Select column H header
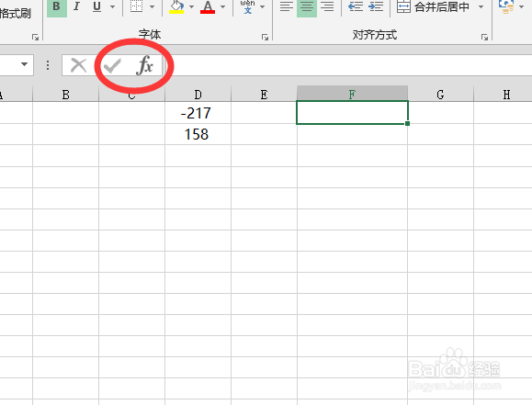532x405 pixels. click(x=504, y=95)
